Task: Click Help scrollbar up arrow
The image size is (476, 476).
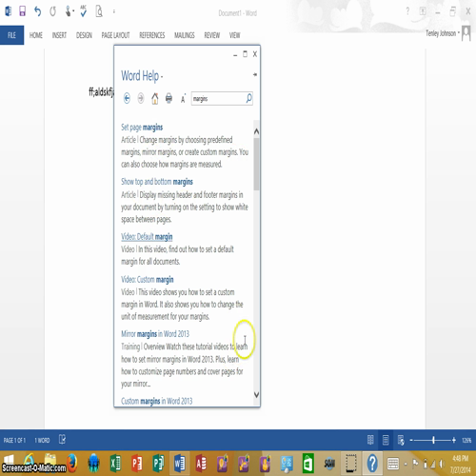Action: (256, 131)
